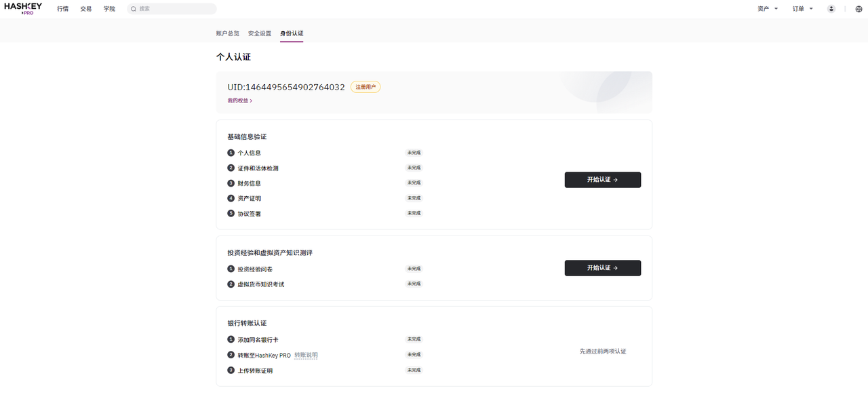The width and height of the screenshot is (868, 397).
Task: Click step 2 circle beside 证件和活体检测
Action: pos(231,168)
